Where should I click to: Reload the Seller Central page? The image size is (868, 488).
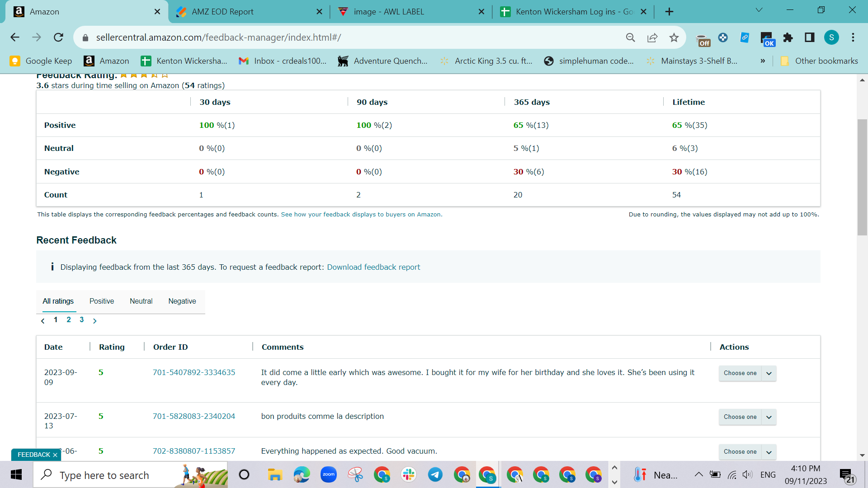[58, 38]
